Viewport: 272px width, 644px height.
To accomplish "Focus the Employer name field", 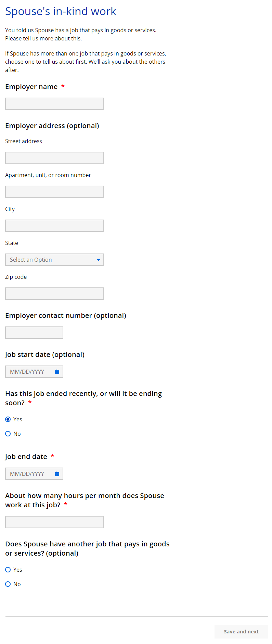I will pyautogui.click(x=54, y=104).
